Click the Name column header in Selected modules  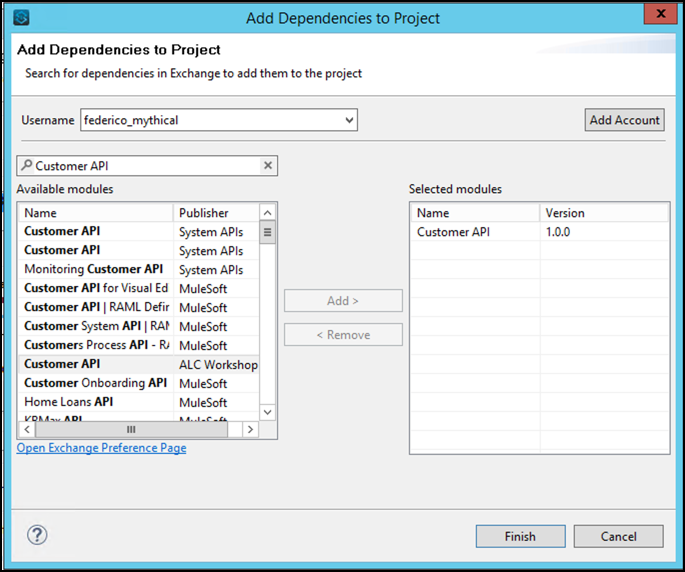[x=475, y=213]
